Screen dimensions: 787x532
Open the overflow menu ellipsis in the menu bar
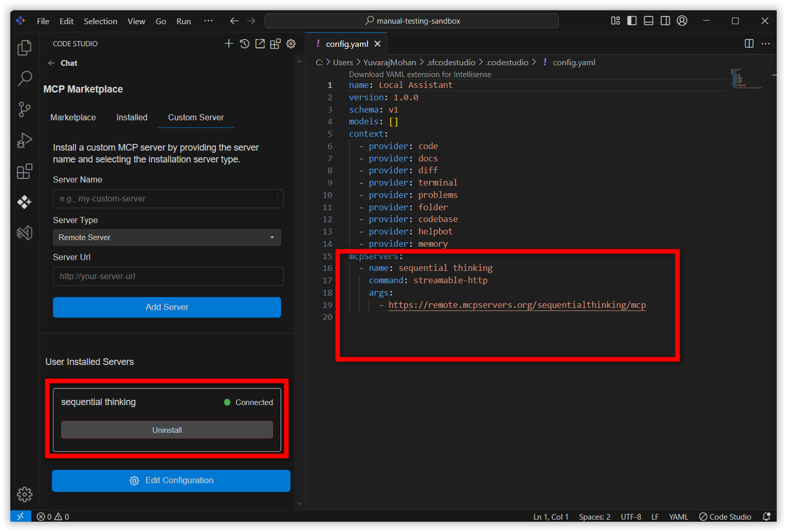208,21
